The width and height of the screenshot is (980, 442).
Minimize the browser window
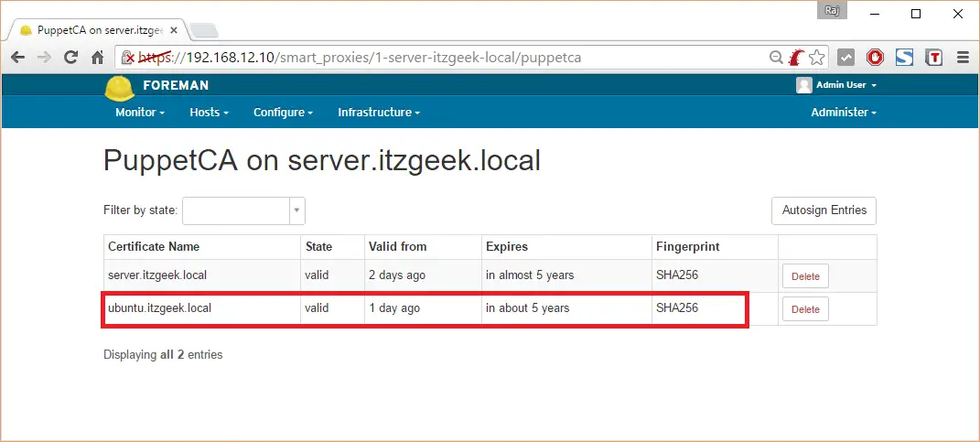pos(874,14)
